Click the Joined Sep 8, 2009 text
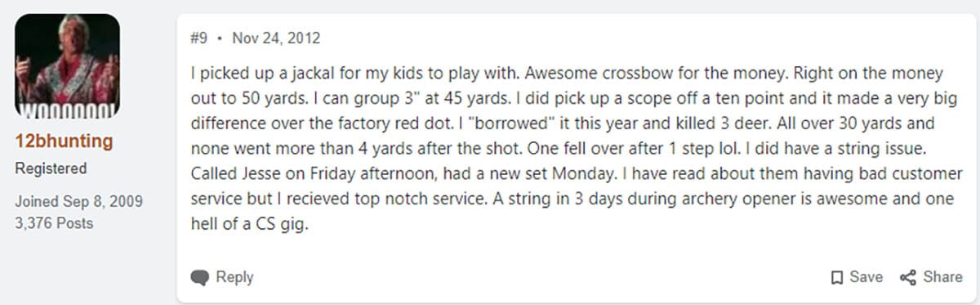 pyautogui.click(x=67, y=201)
